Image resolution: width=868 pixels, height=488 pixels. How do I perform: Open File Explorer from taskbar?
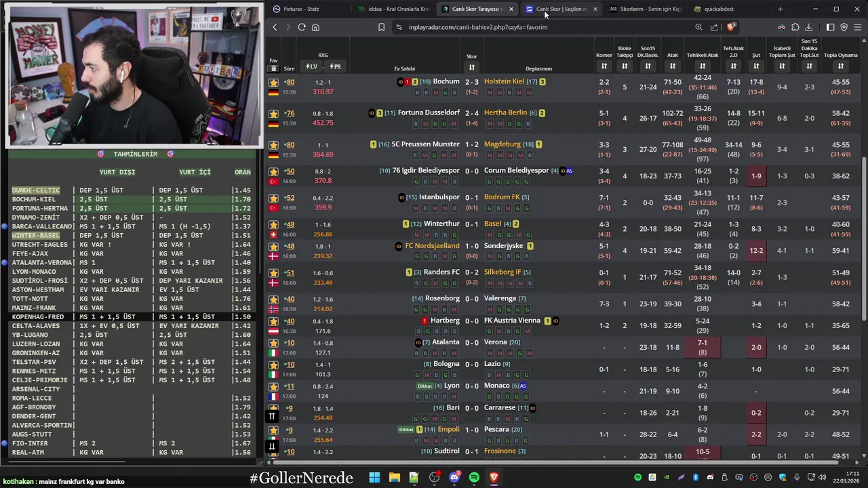click(394, 477)
